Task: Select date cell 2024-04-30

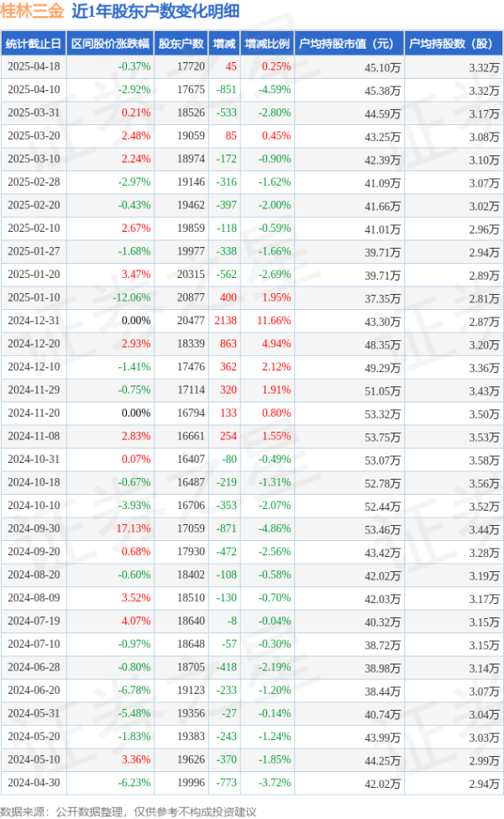Action: click(x=34, y=782)
